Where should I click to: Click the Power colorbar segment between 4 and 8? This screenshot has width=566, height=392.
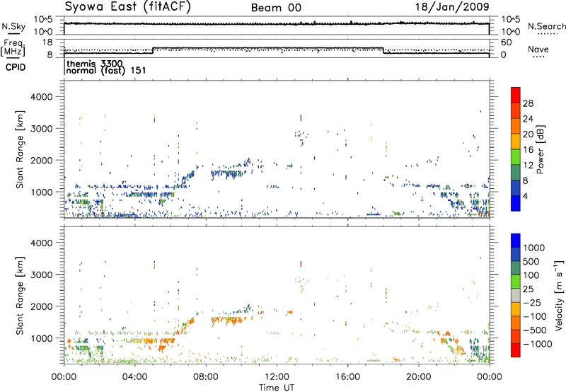coord(516,188)
